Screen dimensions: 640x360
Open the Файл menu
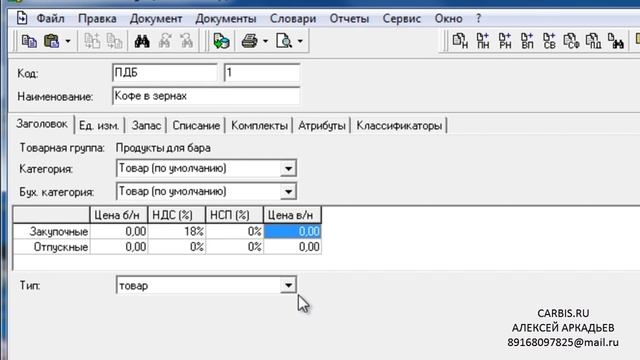(51, 18)
